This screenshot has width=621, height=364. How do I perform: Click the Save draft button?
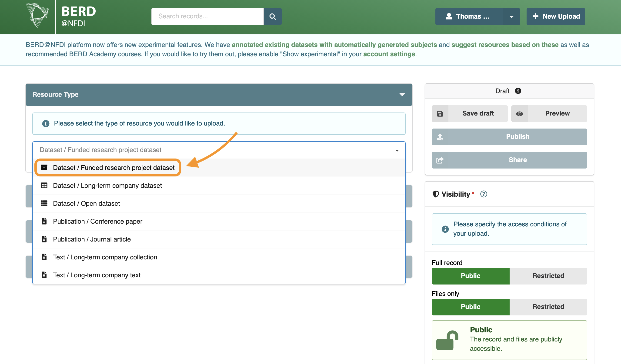pyautogui.click(x=470, y=113)
